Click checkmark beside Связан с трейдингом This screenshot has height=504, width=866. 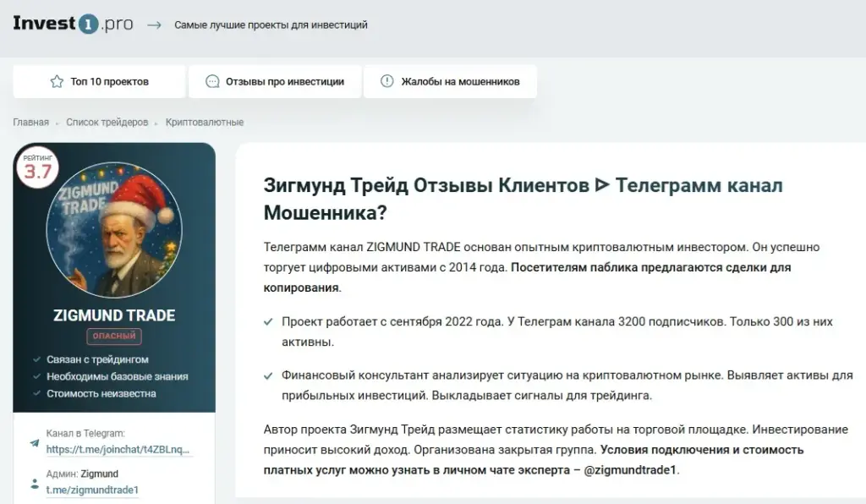pos(36,359)
